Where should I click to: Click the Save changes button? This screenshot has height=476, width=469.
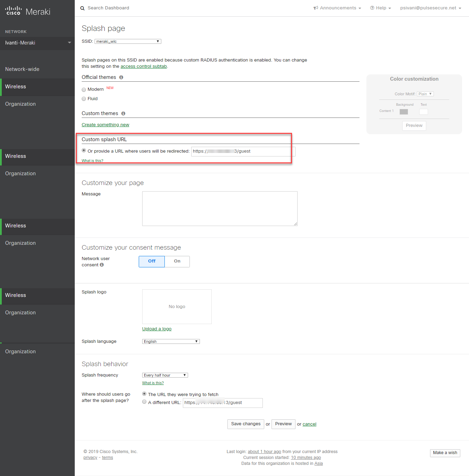click(x=245, y=424)
